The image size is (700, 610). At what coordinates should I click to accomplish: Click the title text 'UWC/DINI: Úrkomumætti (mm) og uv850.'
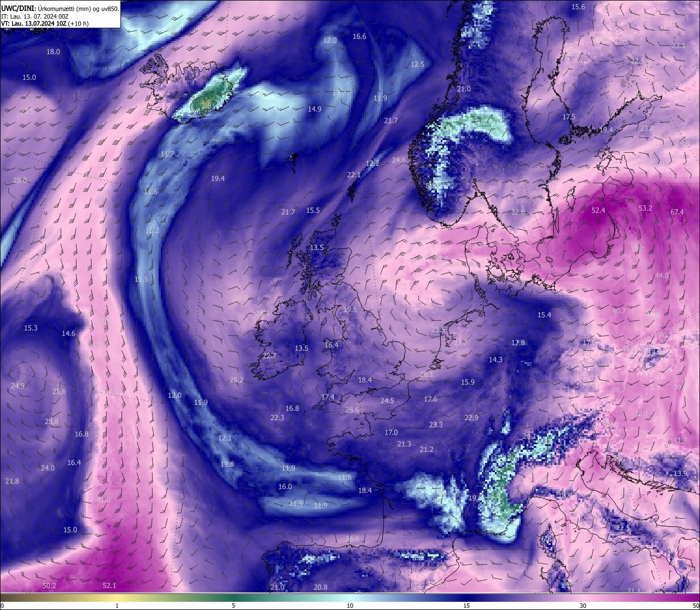coord(60,8)
